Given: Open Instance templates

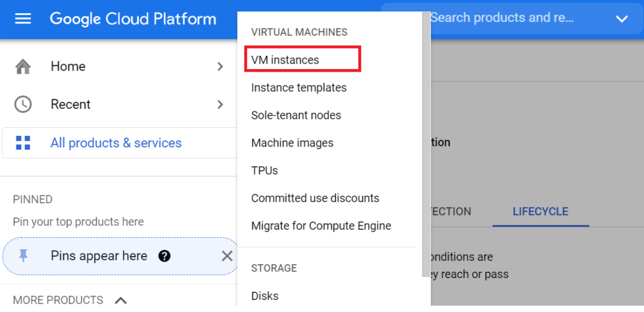Looking at the screenshot, I should click(x=299, y=87).
